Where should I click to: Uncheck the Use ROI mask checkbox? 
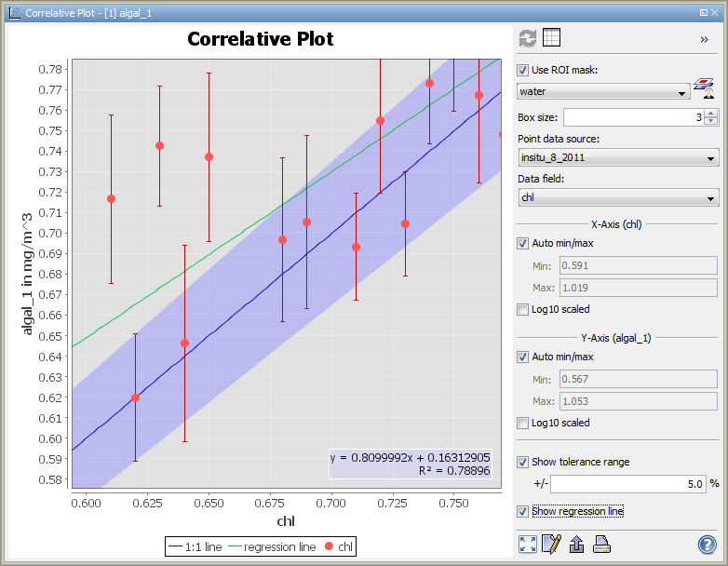click(522, 70)
